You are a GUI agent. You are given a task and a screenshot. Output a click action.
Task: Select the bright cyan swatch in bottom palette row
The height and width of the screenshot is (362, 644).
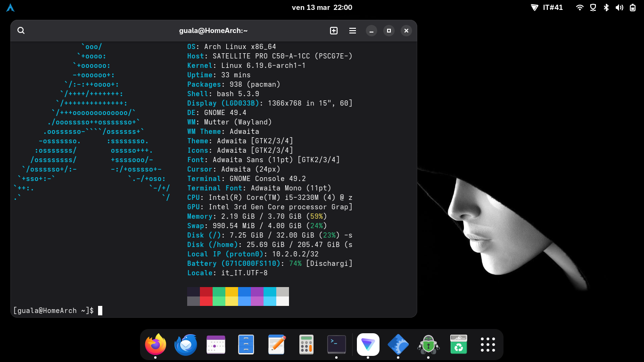click(270, 301)
